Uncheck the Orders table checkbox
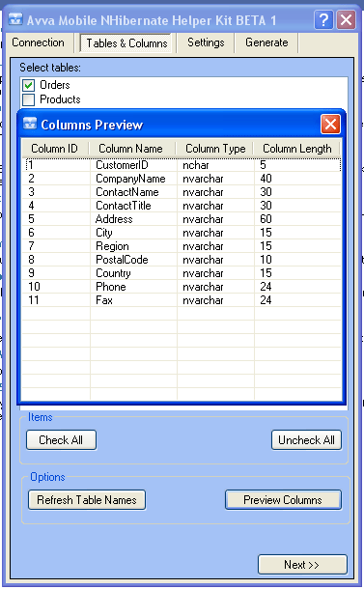Image resolution: width=364 pixels, height=589 pixels. [x=29, y=85]
